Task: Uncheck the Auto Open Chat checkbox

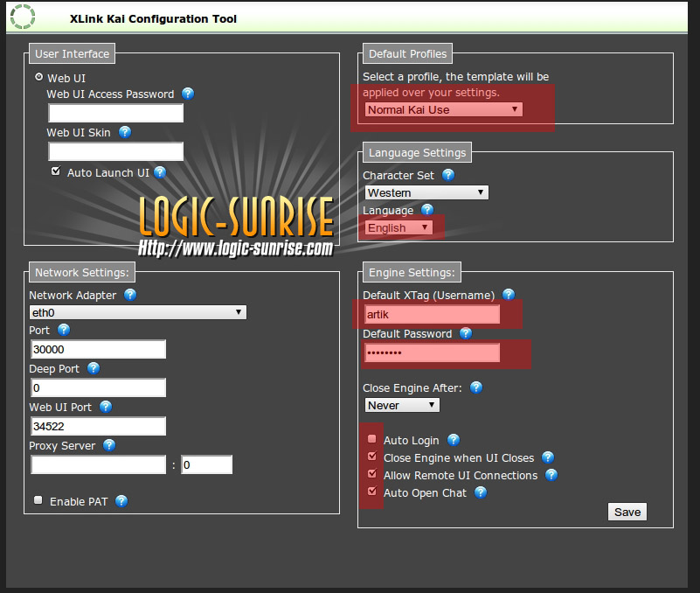Action: [372, 492]
